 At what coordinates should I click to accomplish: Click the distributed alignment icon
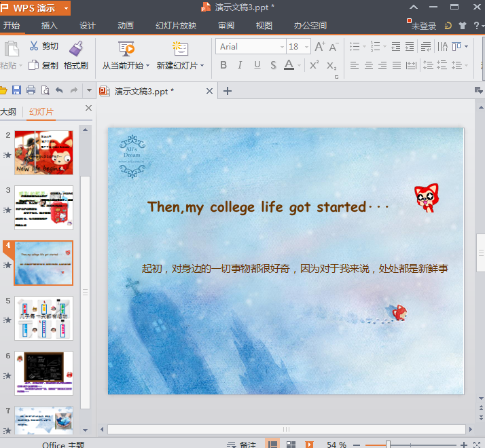pyautogui.click(x=411, y=65)
